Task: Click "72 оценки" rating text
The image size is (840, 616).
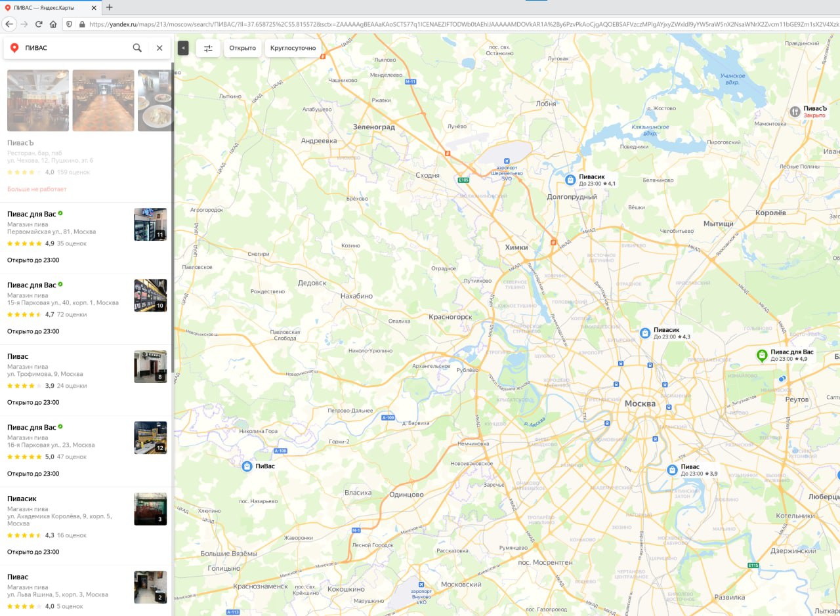Action: click(x=72, y=314)
